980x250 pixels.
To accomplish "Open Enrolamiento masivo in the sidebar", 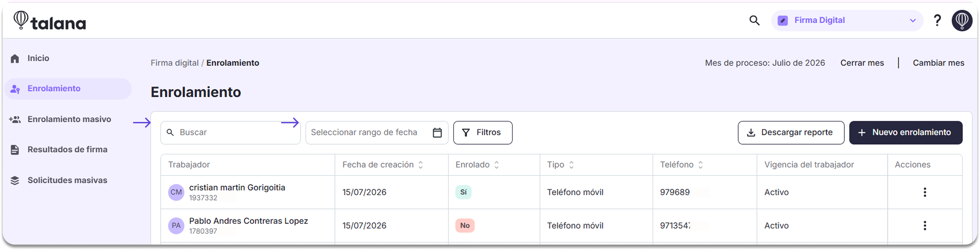I will click(x=68, y=119).
